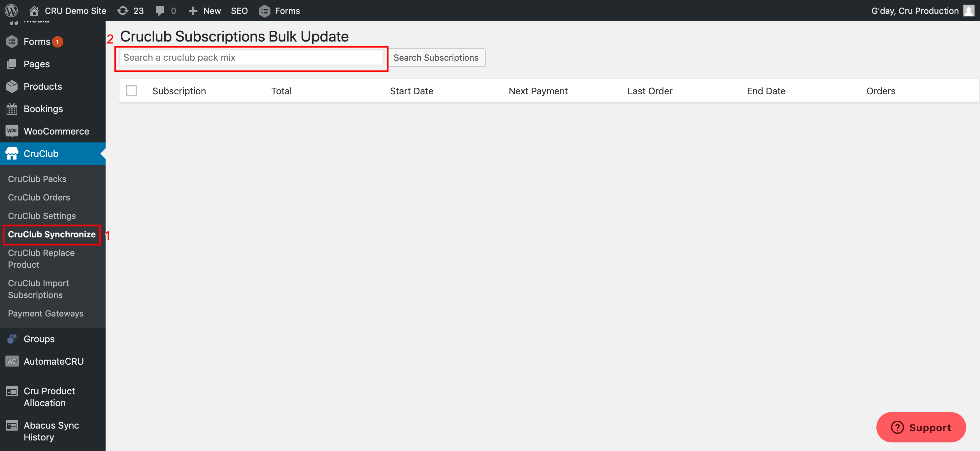Open Payment Gateways submenu link
This screenshot has width=980, height=451.
(x=46, y=313)
